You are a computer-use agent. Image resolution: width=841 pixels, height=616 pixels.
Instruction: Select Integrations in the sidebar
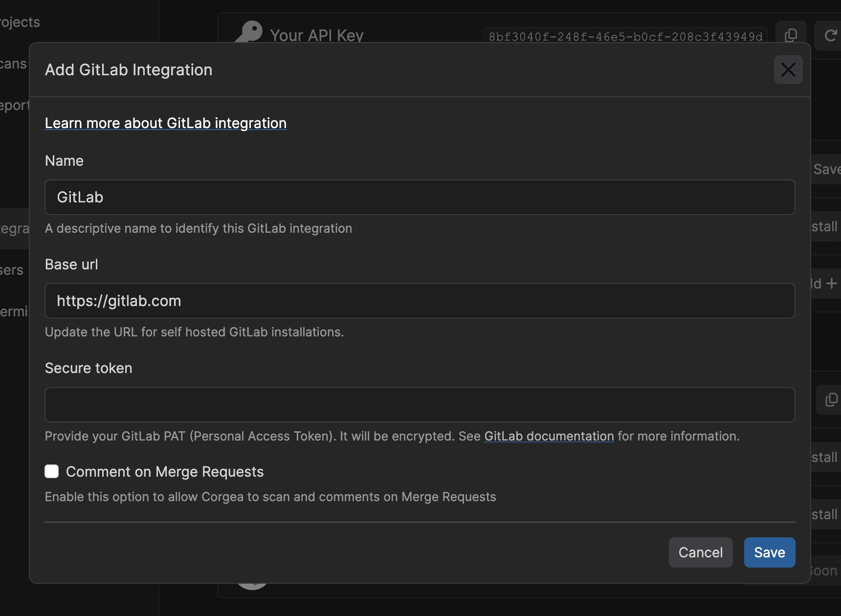coord(15,229)
